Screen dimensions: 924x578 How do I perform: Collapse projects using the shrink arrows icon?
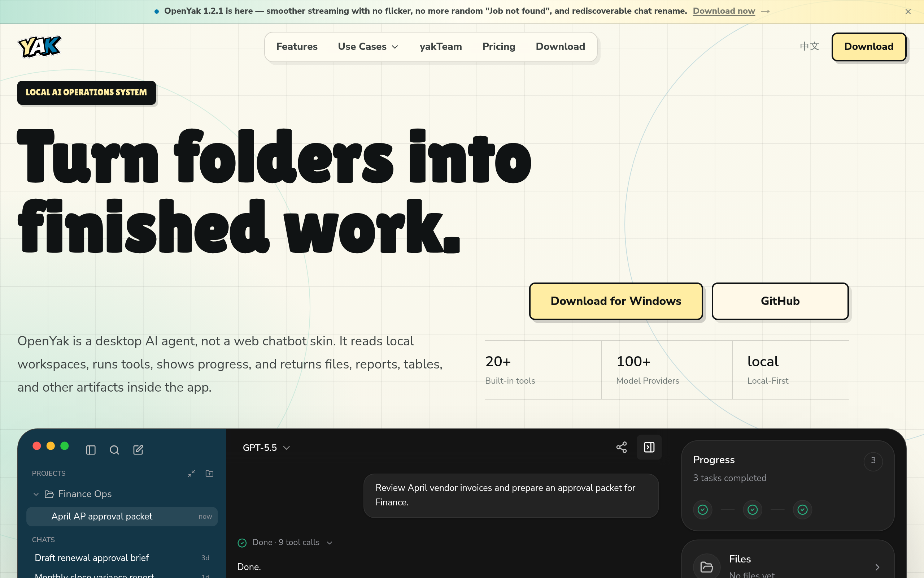(192, 473)
